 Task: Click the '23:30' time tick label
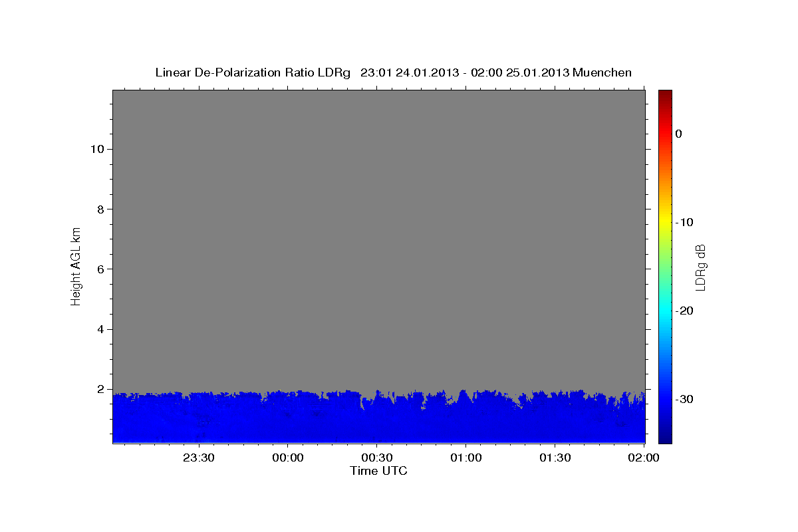coord(199,458)
